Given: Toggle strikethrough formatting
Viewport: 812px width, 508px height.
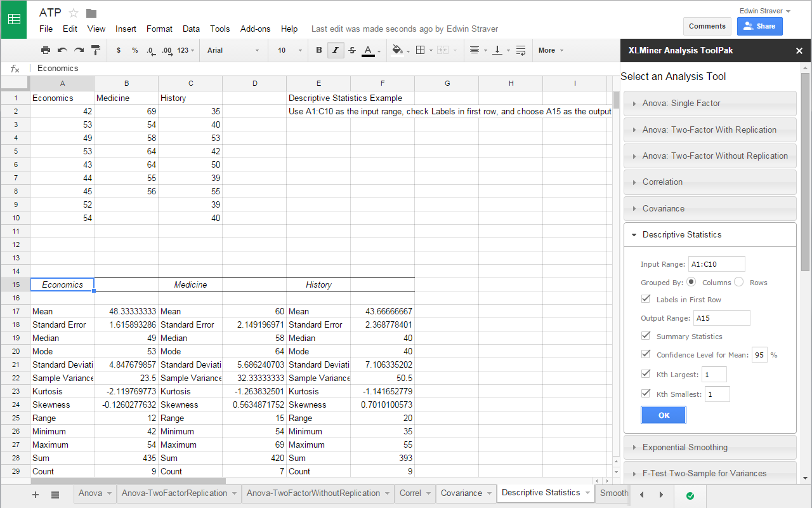Looking at the screenshot, I should click(x=352, y=50).
